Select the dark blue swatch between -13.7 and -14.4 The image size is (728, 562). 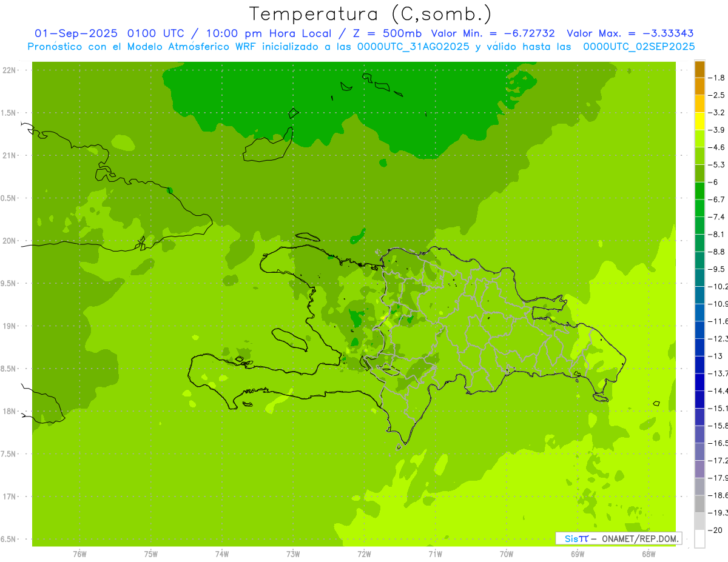[x=699, y=382]
